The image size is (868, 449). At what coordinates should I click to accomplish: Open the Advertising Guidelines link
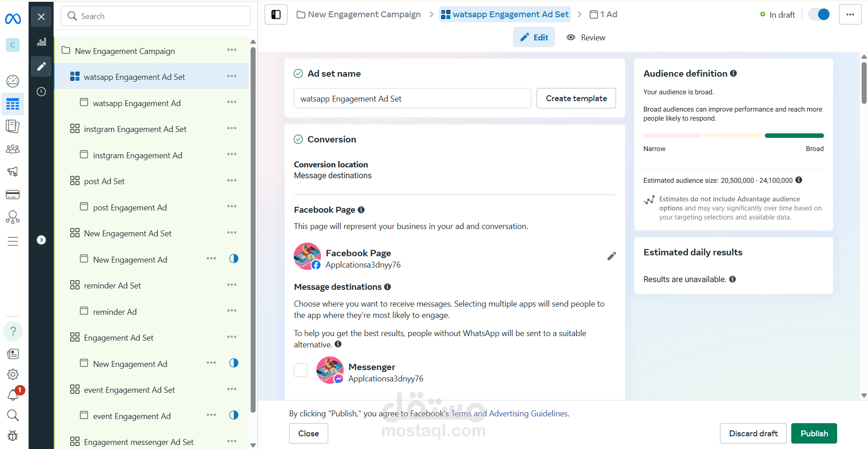(x=528, y=414)
